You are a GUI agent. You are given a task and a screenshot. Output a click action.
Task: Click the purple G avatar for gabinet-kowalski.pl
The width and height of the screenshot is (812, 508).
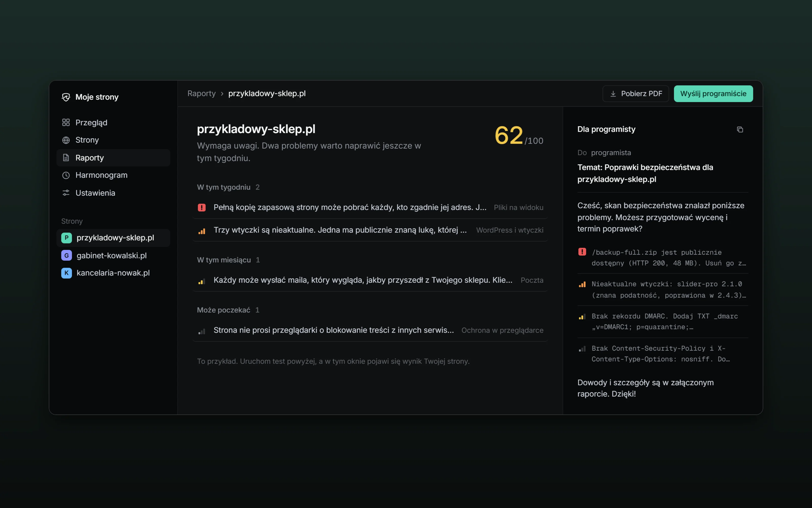click(66, 255)
